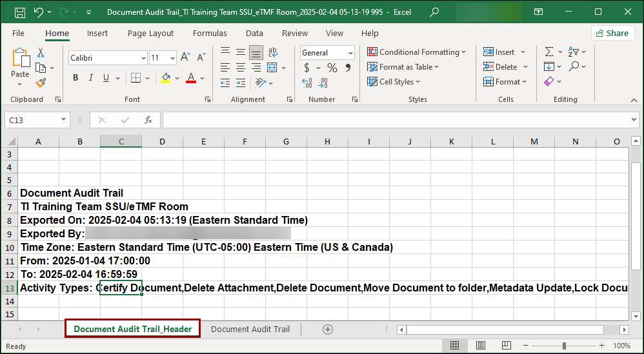Toggle Bold formatting
This screenshot has width=644, height=354.
click(x=75, y=78)
